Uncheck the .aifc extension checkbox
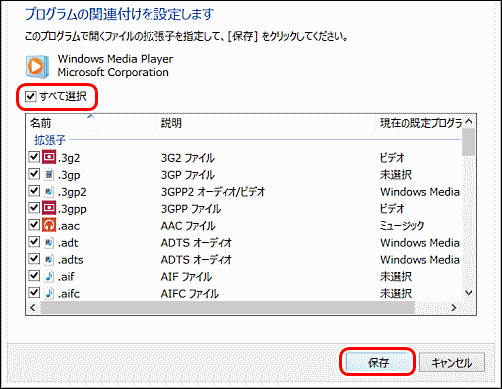Viewport: 502px width, 389px height. coord(34,293)
